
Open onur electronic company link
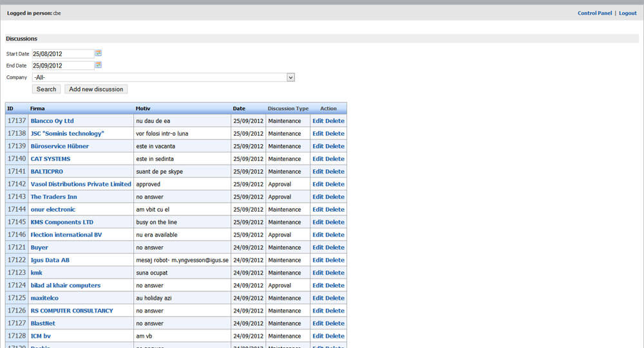(x=53, y=210)
